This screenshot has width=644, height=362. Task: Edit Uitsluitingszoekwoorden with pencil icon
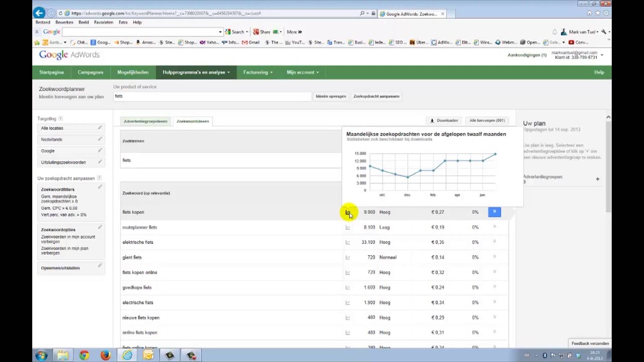(x=100, y=162)
